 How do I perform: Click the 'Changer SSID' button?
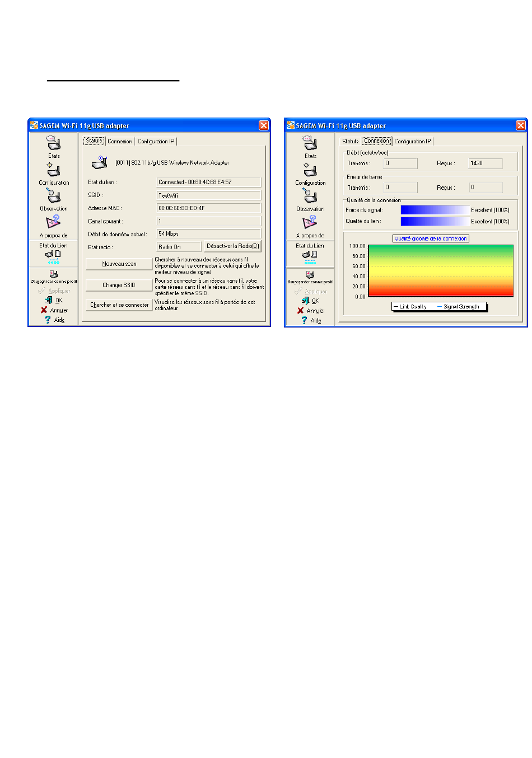[x=119, y=285]
